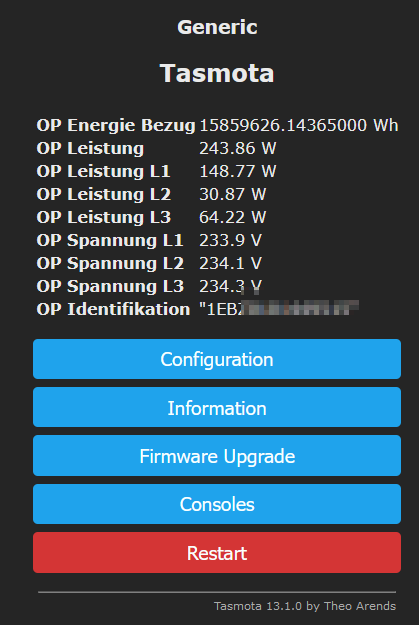Click the OP Spannung L3 label
The width and height of the screenshot is (419, 625).
(x=110, y=286)
